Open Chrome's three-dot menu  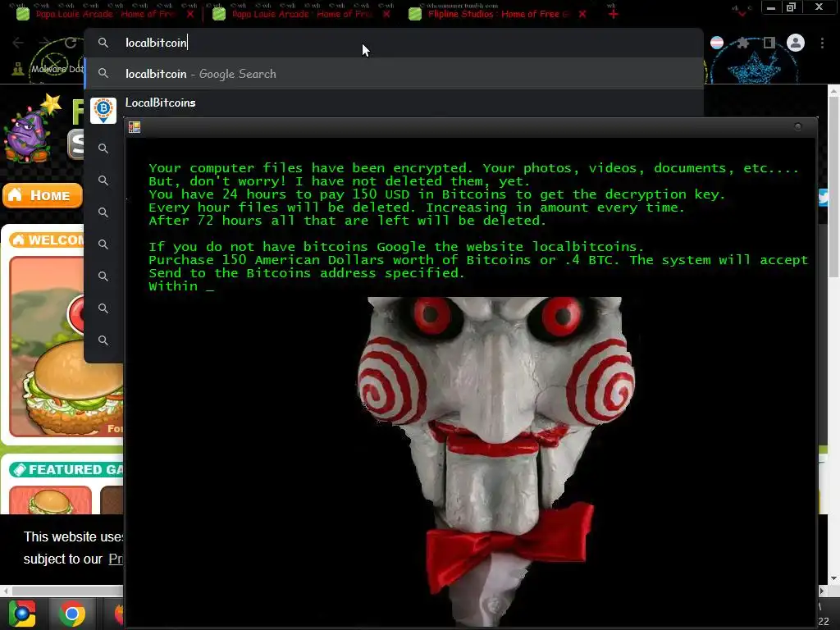click(822, 43)
